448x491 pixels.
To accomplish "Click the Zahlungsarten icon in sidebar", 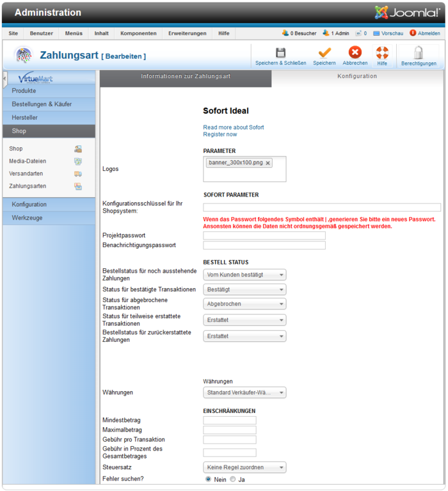I will pos(78,186).
